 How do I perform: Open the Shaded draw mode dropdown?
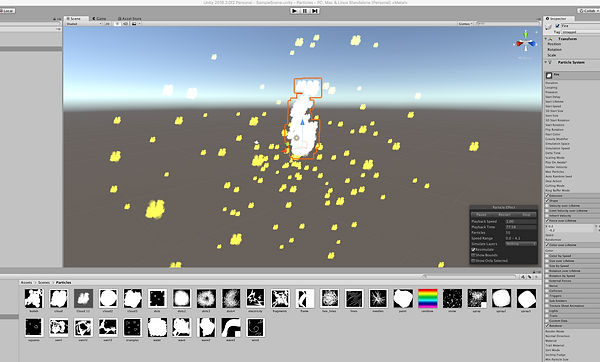tap(84, 24)
